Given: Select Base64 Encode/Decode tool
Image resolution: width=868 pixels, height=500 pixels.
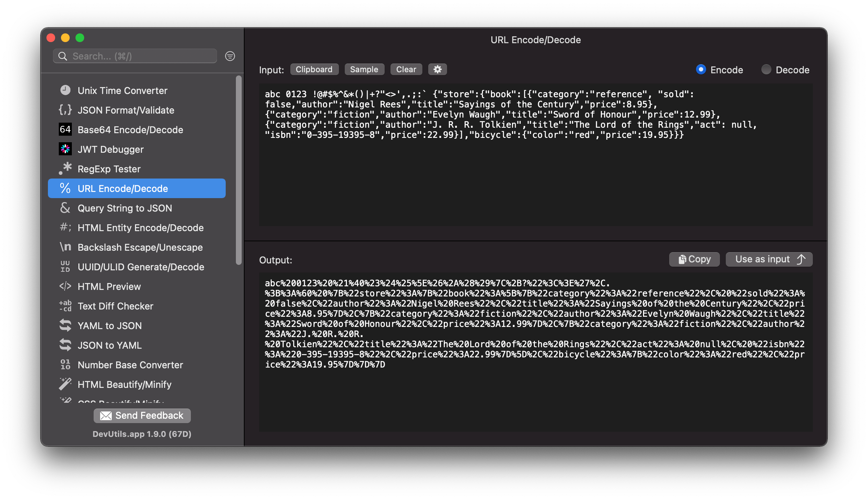Looking at the screenshot, I should pyautogui.click(x=138, y=129).
